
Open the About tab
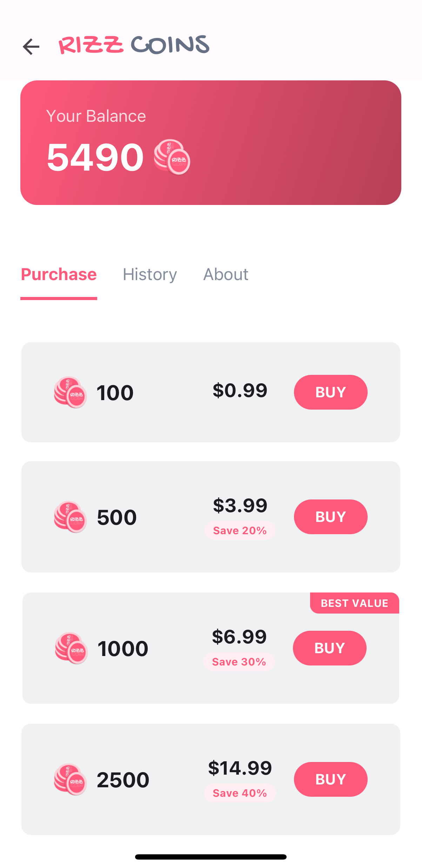(226, 274)
